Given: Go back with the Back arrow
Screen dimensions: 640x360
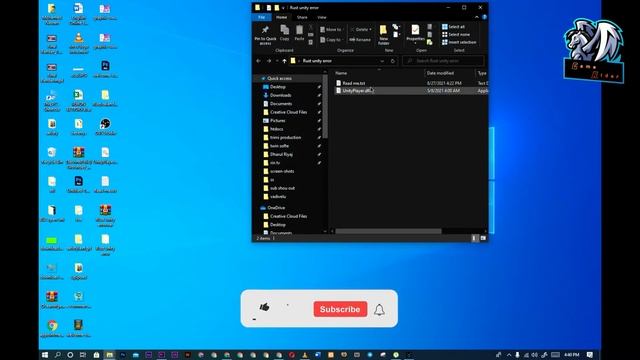Looking at the screenshot, I should pyautogui.click(x=258, y=61).
